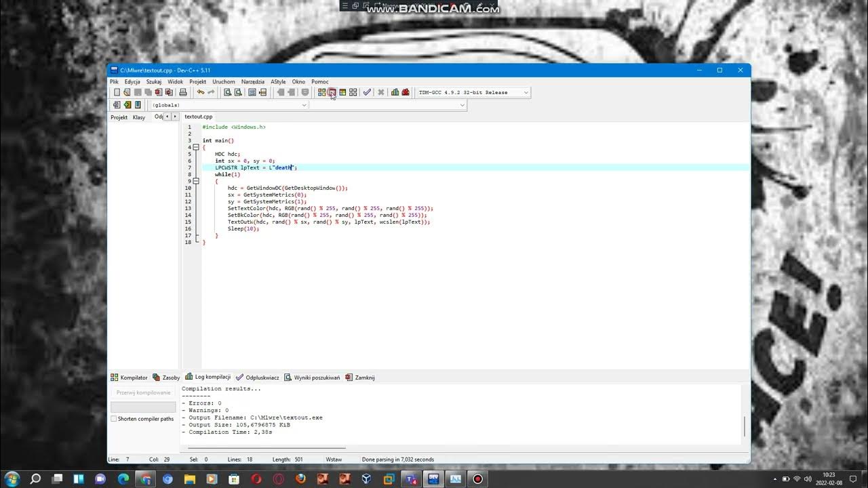868x488 pixels.
Task: Click the Rebuild All toolbar icon
Action: [x=353, y=92]
